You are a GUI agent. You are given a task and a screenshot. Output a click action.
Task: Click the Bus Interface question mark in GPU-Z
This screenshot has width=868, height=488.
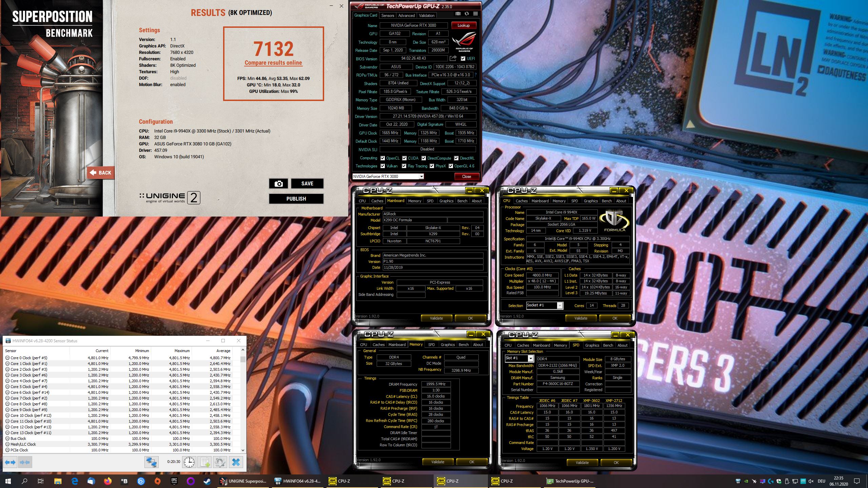pos(475,75)
